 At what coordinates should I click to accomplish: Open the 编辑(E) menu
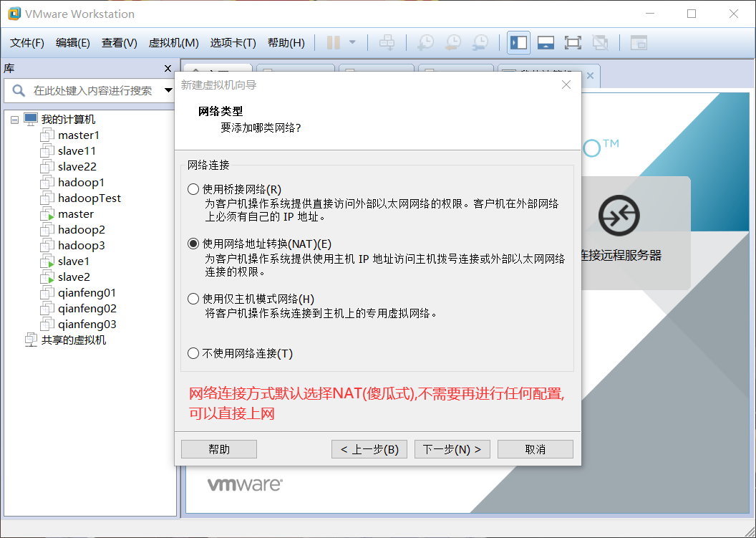pyautogui.click(x=73, y=43)
